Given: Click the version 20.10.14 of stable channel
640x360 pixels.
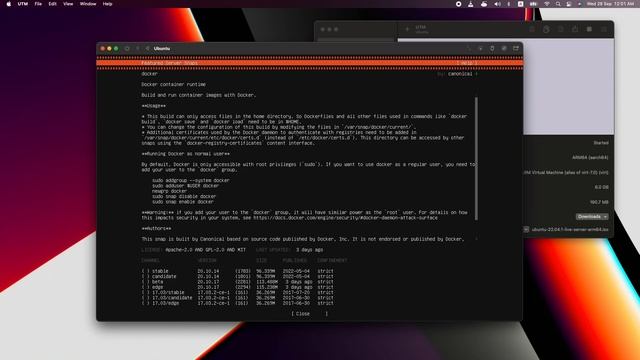Looking at the screenshot, I should click(x=208, y=271).
